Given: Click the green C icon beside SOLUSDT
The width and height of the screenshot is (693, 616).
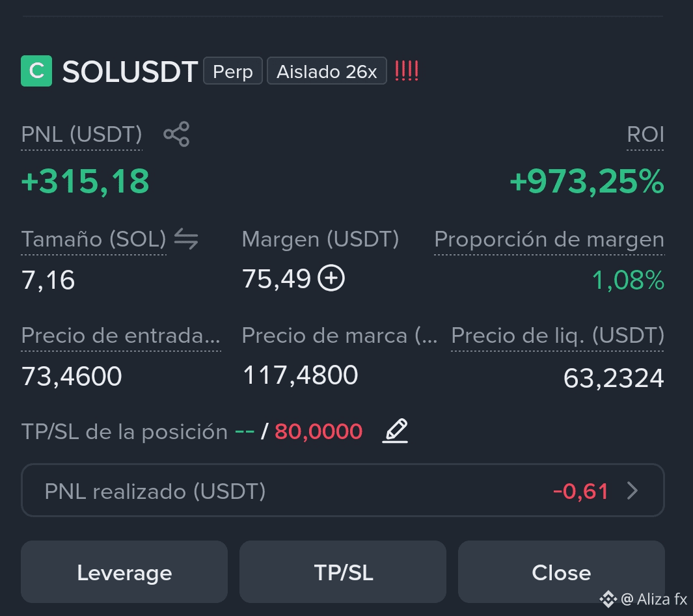Looking at the screenshot, I should pyautogui.click(x=36, y=71).
